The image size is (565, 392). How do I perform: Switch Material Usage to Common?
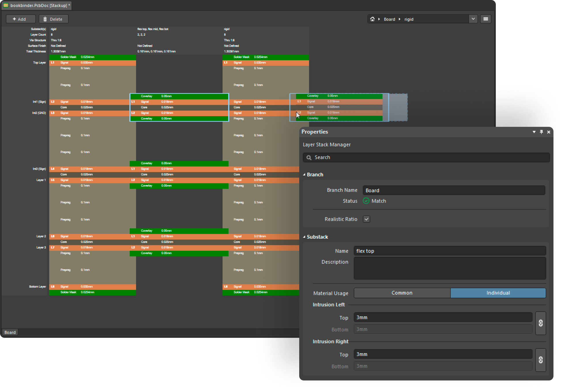pyautogui.click(x=402, y=293)
